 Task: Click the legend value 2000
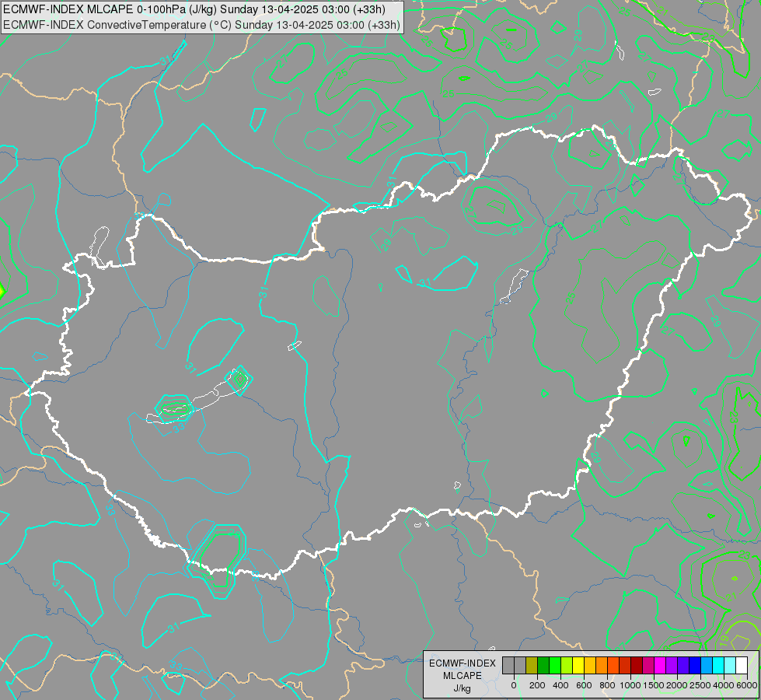tap(677, 685)
